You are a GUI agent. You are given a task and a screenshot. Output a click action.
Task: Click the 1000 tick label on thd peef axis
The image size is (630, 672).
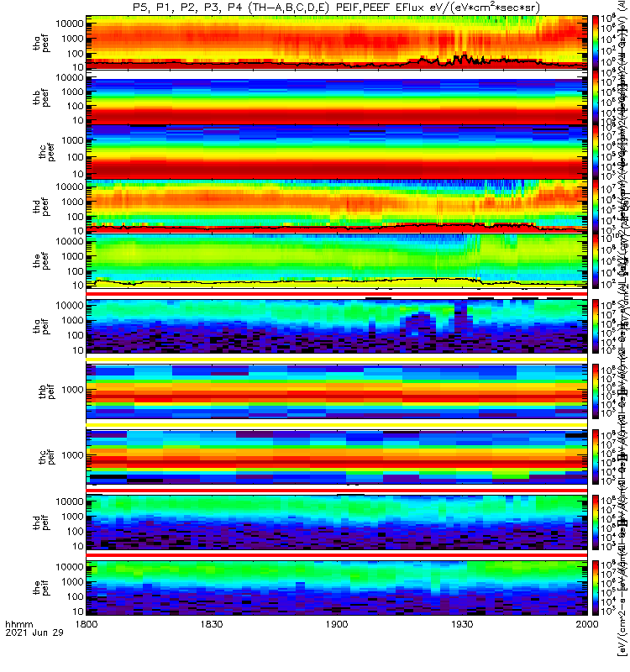[x=72, y=202]
